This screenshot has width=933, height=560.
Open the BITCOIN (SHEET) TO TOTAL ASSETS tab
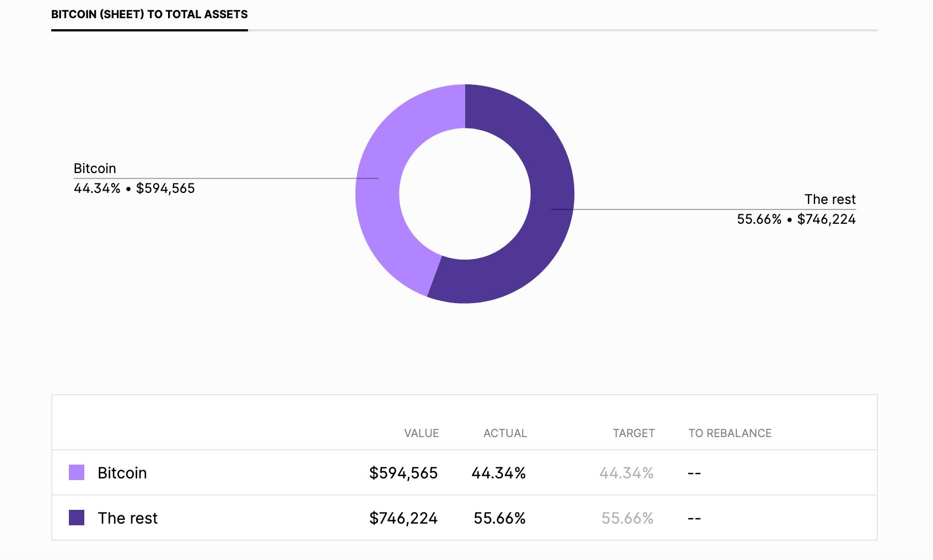click(x=149, y=15)
